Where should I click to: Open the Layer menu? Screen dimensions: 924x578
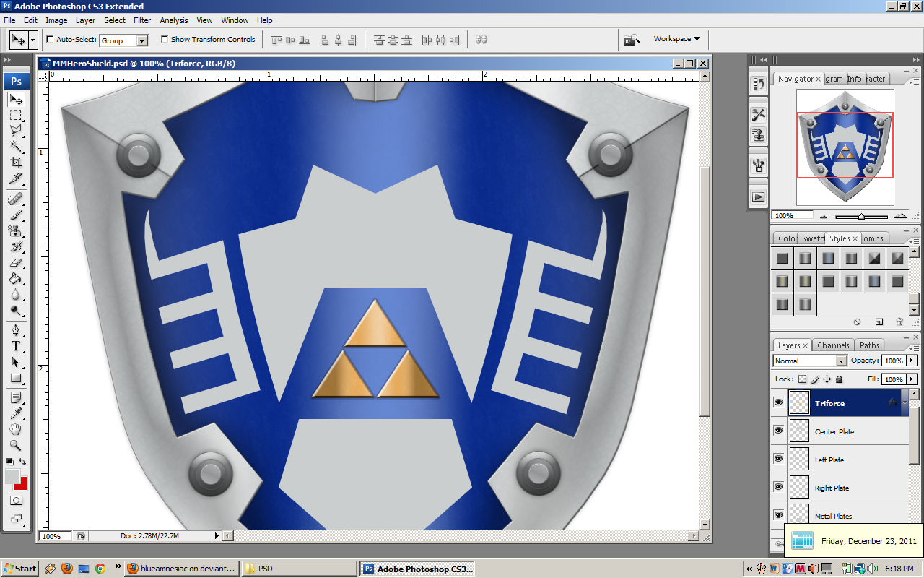85,20
